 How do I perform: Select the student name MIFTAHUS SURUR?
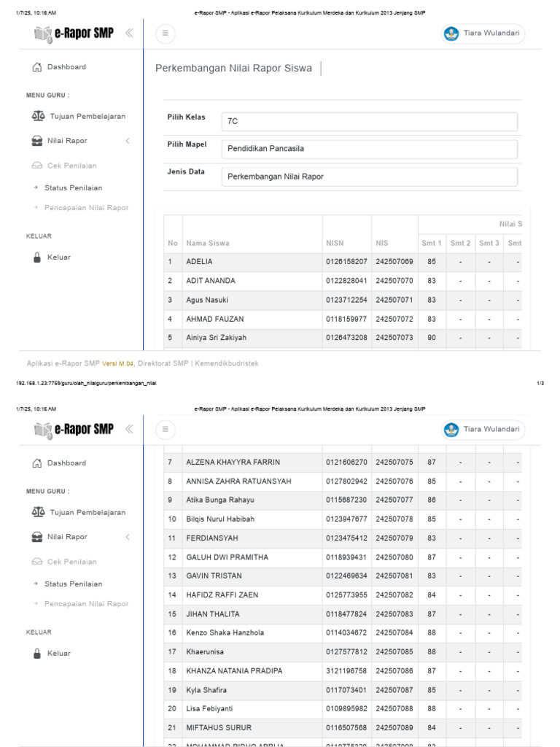(219, 728)
